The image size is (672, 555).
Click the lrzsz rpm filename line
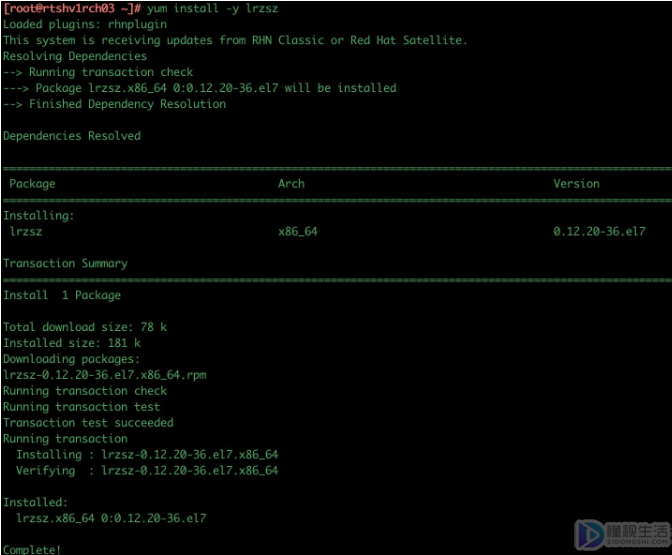(x=104, y=375)
